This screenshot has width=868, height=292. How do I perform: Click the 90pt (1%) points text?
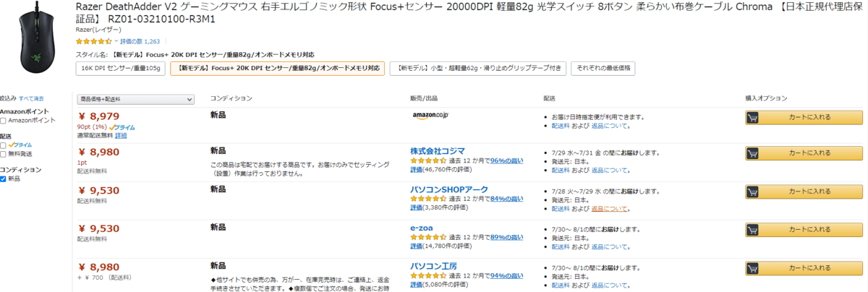pos(92,126)
